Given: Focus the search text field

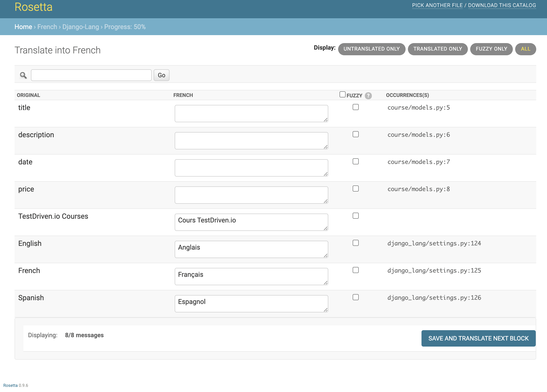Looking at the screenshot, I should coord(91,75).
